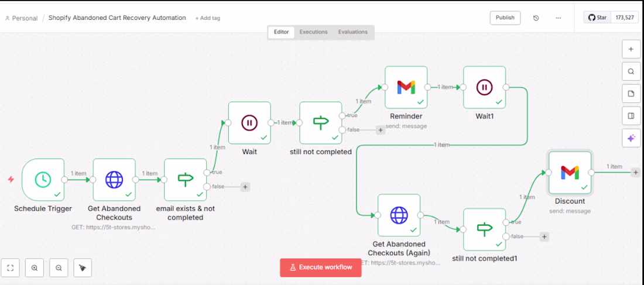Add node after the Discount output
Viewport: 644px width, 285px height.
[x=636, y=173]
